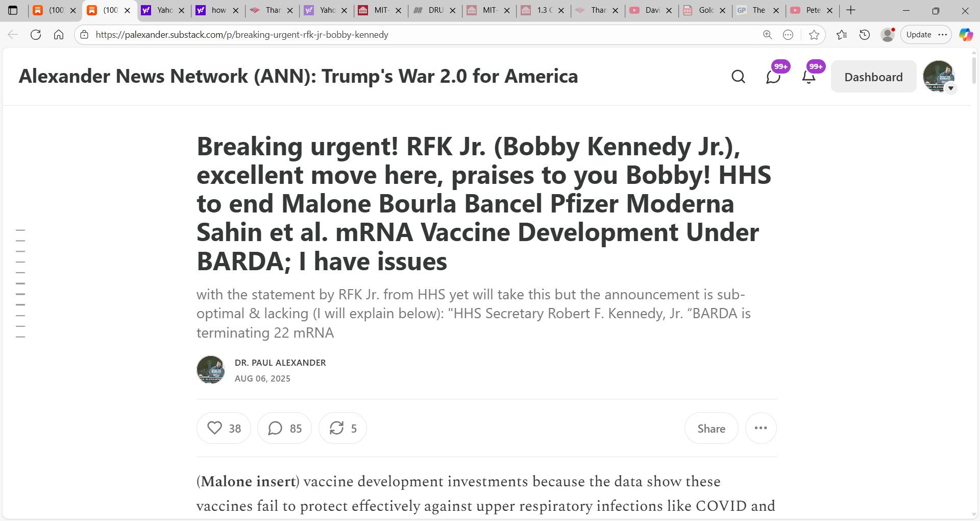Open the favorites list
This screenshot has width=980, height=521.
click(x=842, y=35)
